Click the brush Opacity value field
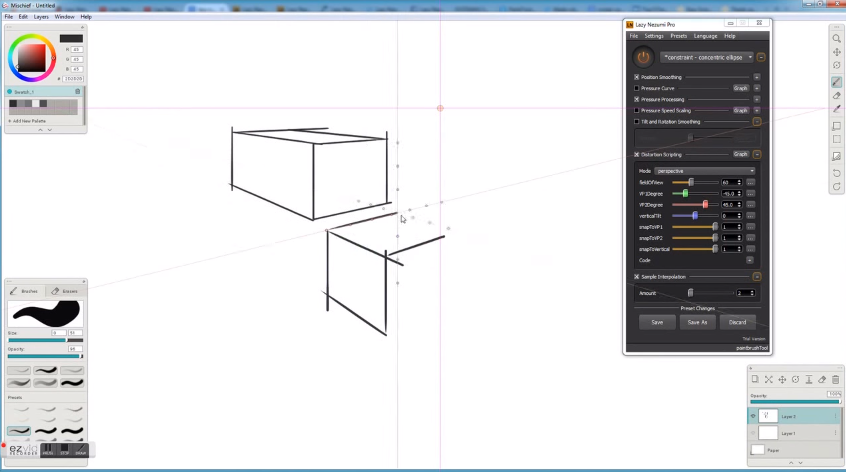This screenshot has height=472, width=846. [x=74, y=349]
